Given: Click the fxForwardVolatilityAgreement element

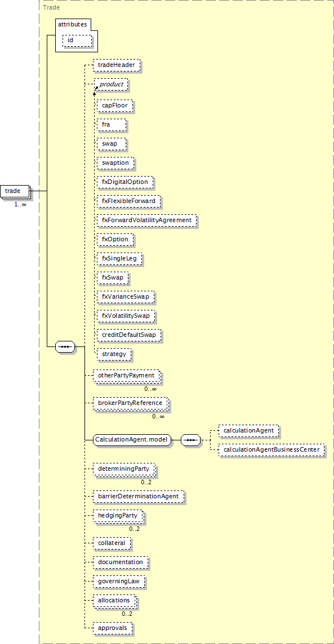Looking at the screenshot, I should click(146, 220).
